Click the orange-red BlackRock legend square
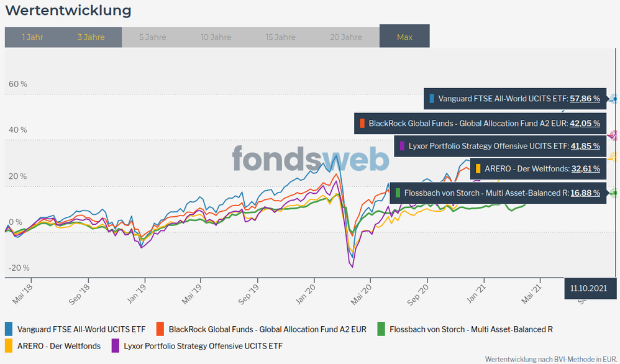 (160, 329)
